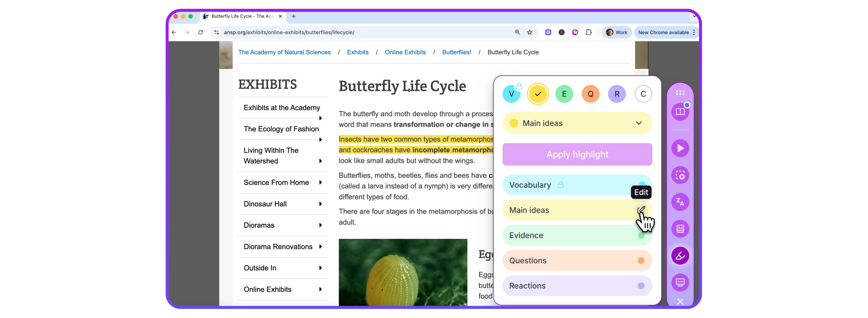
Task: Click the browser back arrow
Action: click(174, 32)
